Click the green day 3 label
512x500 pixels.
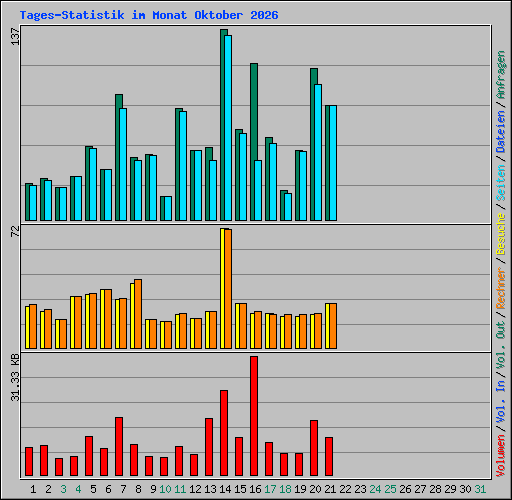(63, 489)
